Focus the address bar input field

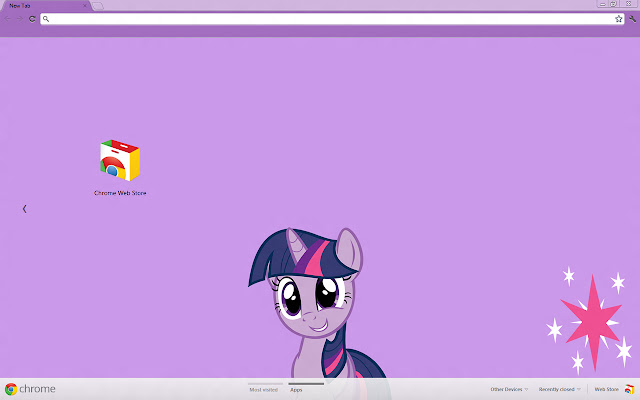(x=332, y=19)
